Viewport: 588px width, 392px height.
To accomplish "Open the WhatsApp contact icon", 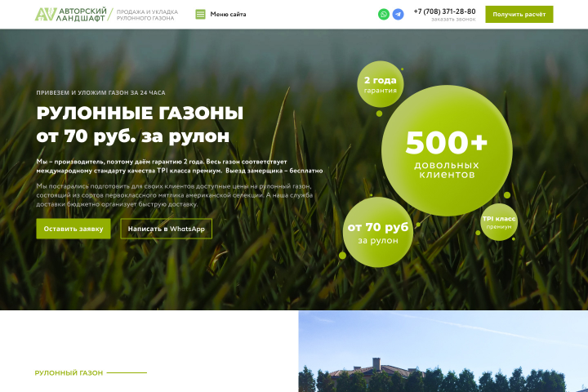I will tap(384, 14).
